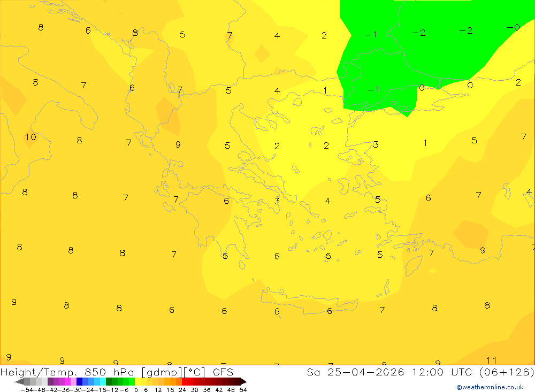This screenshot has width=535, height=392.
Task: Select the cyan segment of the color scale
Action: point(103,381)
